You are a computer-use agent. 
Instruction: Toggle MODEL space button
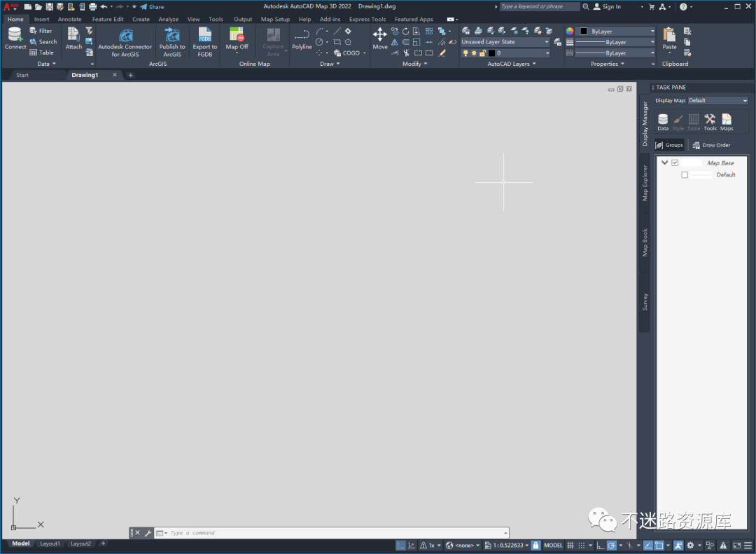(x=553, y=546)
